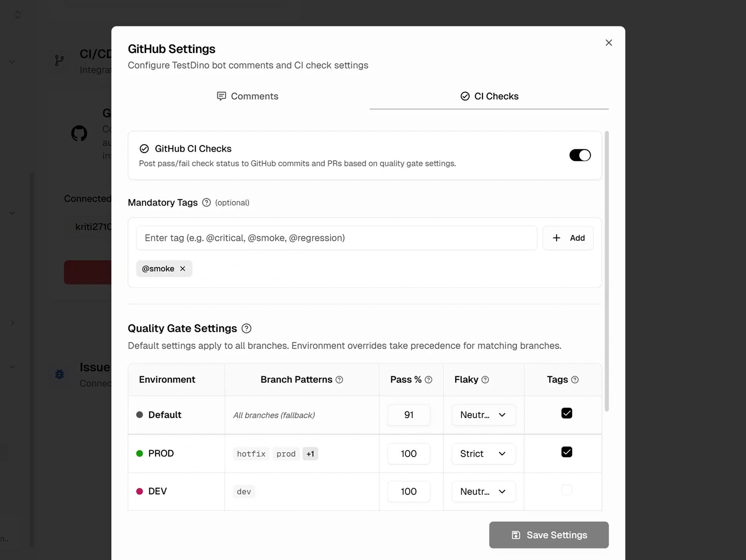Remove the @smoke tag
The image size is (746, 560).
pos(183,269)
